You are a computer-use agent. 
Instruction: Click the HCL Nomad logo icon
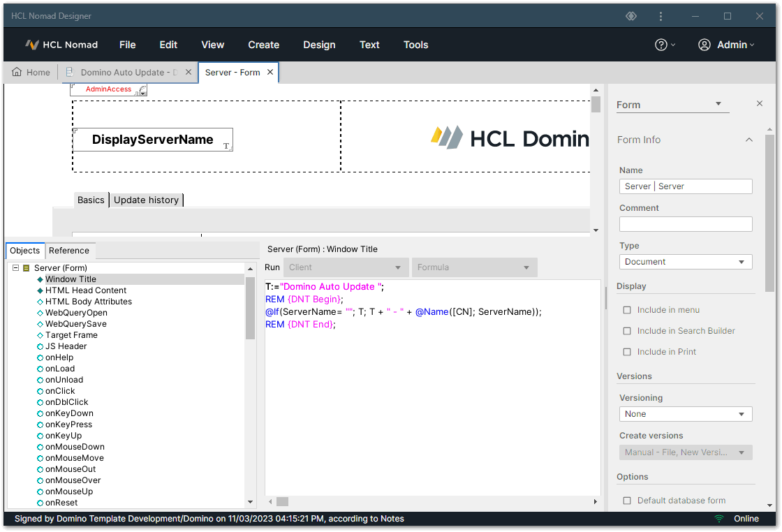point(32,45)
